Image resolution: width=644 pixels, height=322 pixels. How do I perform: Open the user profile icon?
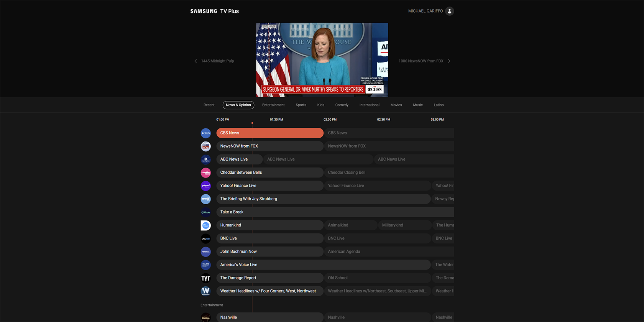(450, 11)
